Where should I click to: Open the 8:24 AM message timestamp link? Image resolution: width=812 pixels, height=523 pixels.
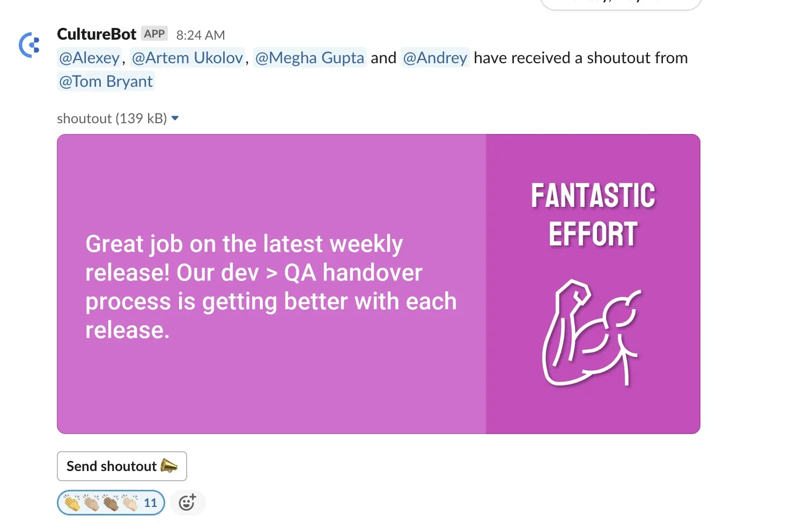click(x=201, y=35)
